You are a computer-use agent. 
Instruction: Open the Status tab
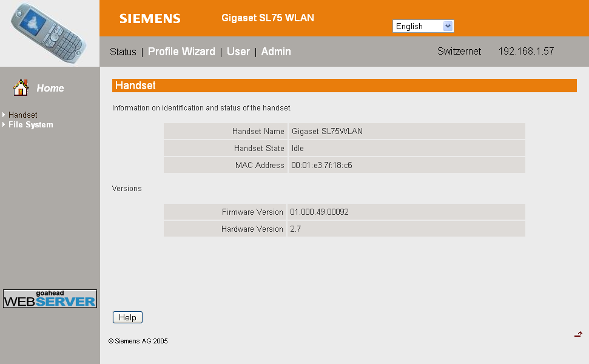click(x=123, y=52)
